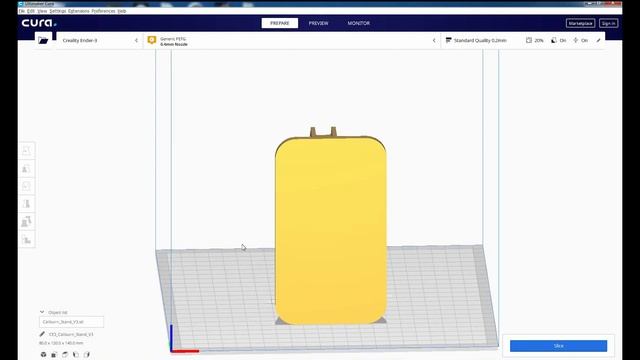Switch to left side view icon
Screen dimensions: 640x360
click(76, 354)
